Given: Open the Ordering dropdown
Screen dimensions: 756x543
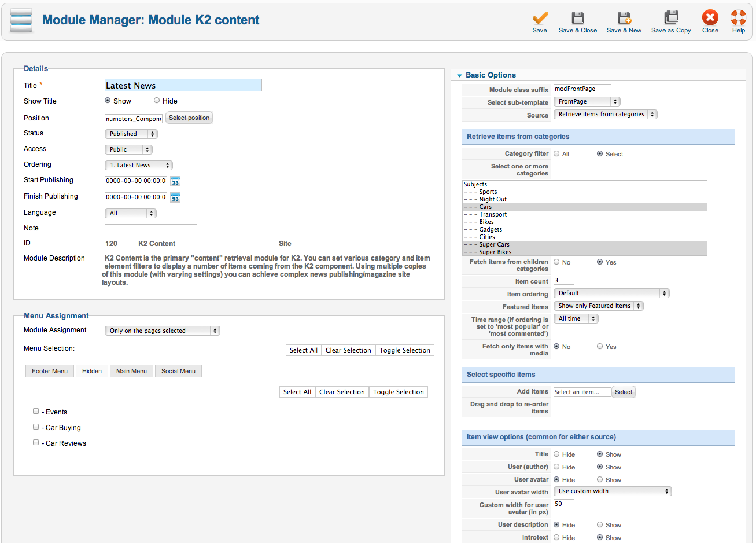Looking at the screenshot, I should coord(139,165).
